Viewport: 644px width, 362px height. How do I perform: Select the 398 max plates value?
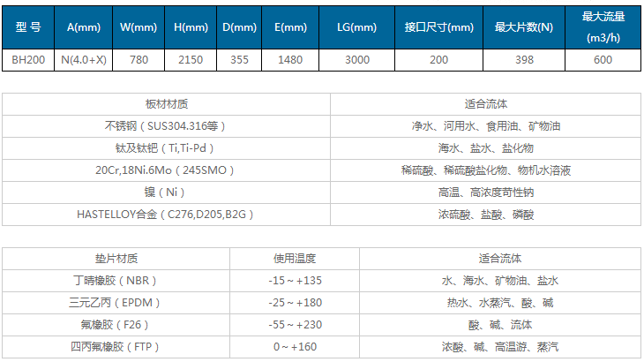pos(524,60)
